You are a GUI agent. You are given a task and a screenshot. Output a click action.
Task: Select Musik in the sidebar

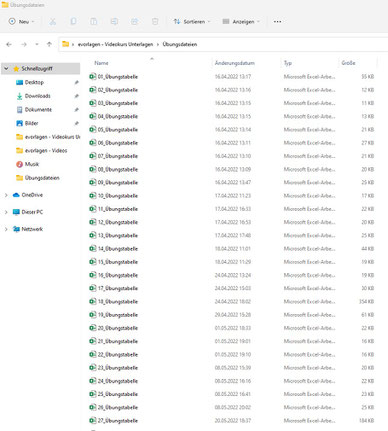click(32, 164)
